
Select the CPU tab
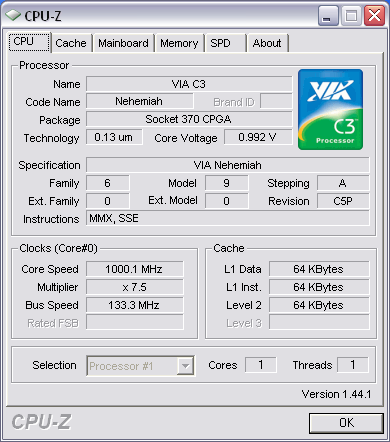click(29, 42)
